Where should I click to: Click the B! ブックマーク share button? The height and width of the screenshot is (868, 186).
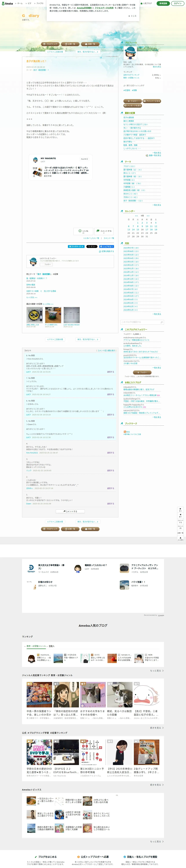click(x=76, y=247)
